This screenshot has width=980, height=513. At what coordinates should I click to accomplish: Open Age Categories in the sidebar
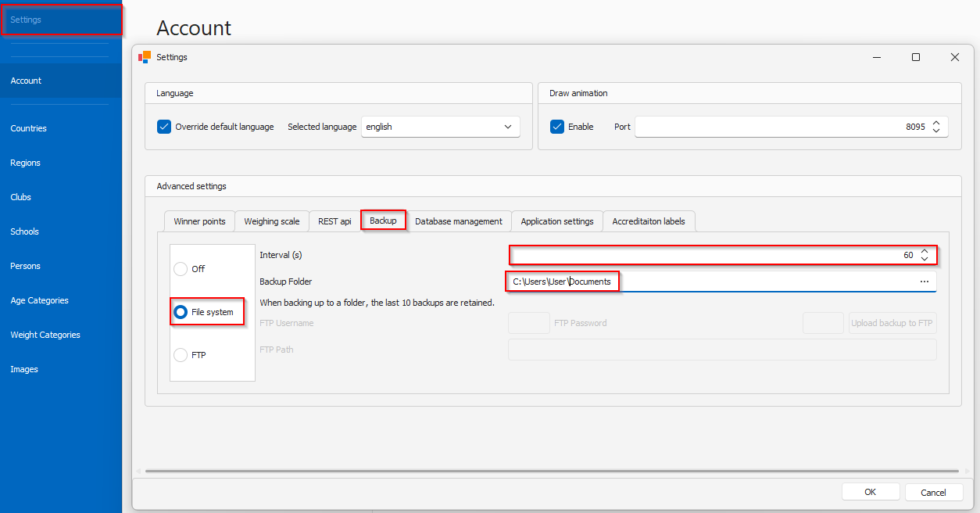click(61, 300)
